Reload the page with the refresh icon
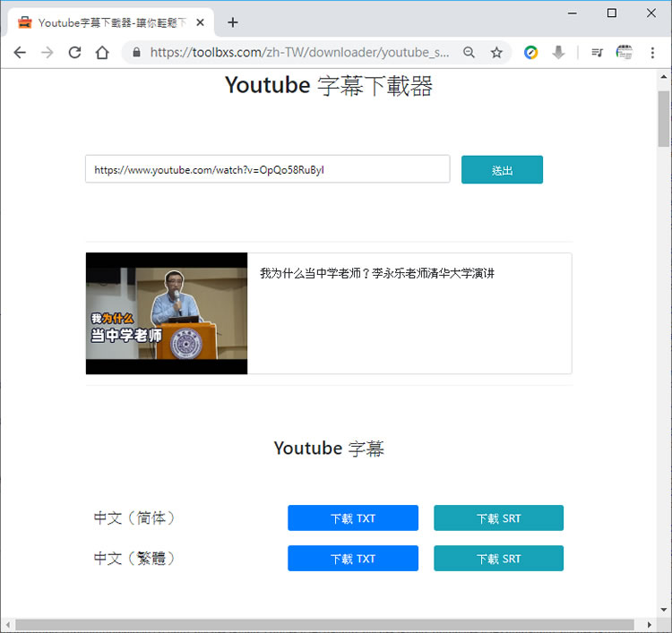 (x=75, y=53)
